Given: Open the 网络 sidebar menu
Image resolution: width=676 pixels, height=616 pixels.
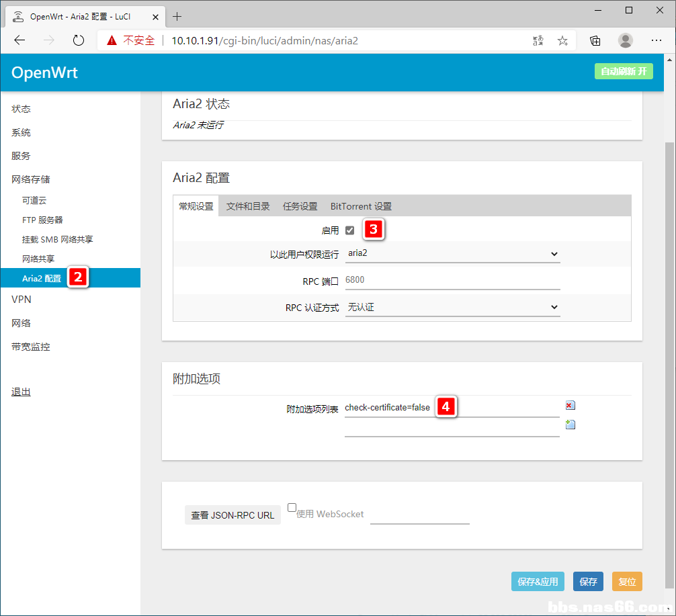Looking at the screenshot, I should pyautogui.click(x=21, y=323).
